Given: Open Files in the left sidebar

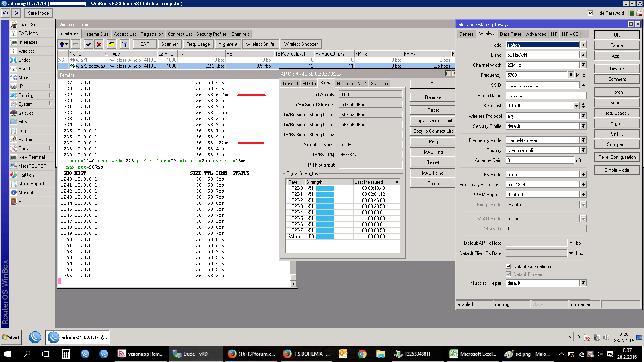Looking at the screenshot, I should (x=23, y=122).
